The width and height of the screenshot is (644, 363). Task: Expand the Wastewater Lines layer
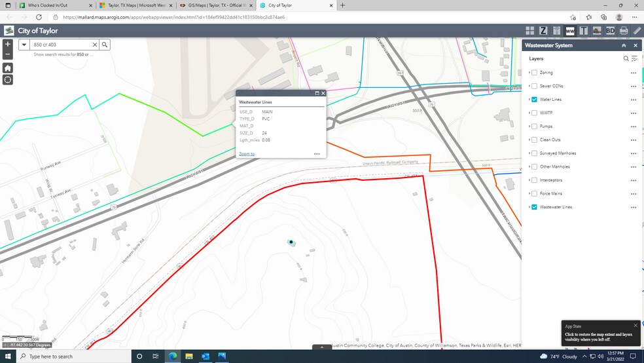[529, 207]
